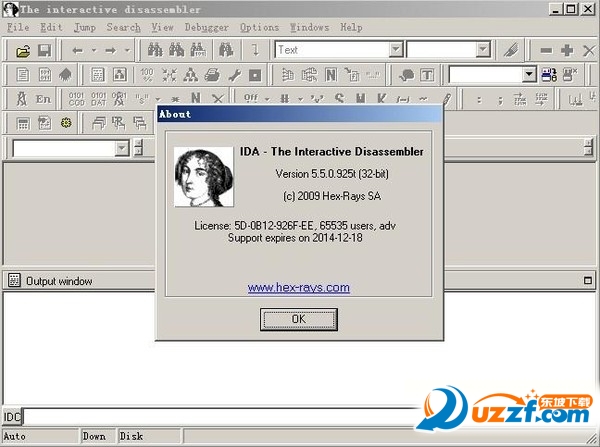Expand the Text search type dropdown
600x447 pixels.
(x=396, y=50)
